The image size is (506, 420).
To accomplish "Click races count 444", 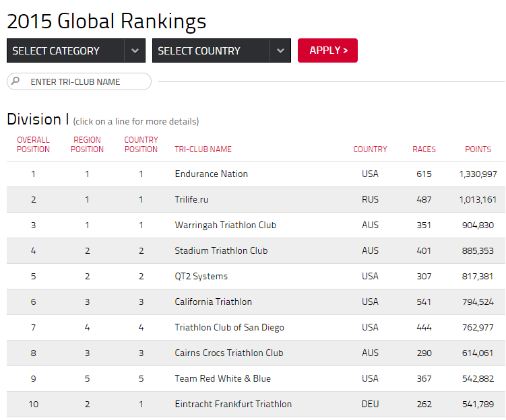I will point(424,328).
